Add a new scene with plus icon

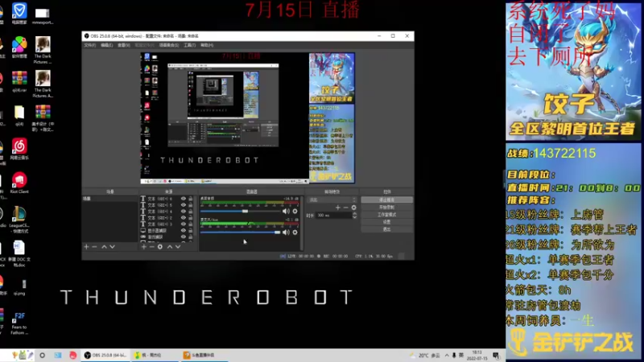(86, 247)
